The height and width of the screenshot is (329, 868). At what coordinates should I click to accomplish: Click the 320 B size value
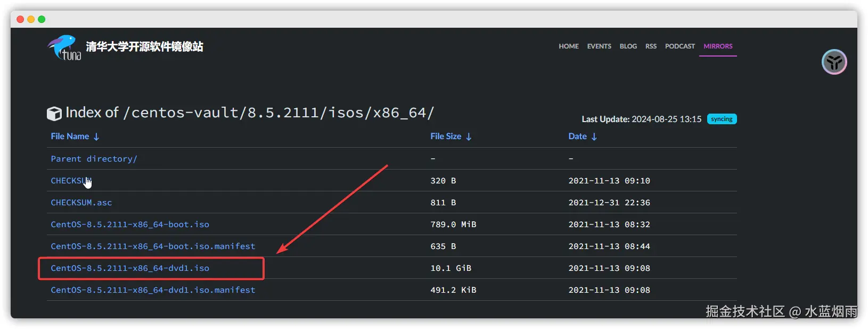[443, 181]
